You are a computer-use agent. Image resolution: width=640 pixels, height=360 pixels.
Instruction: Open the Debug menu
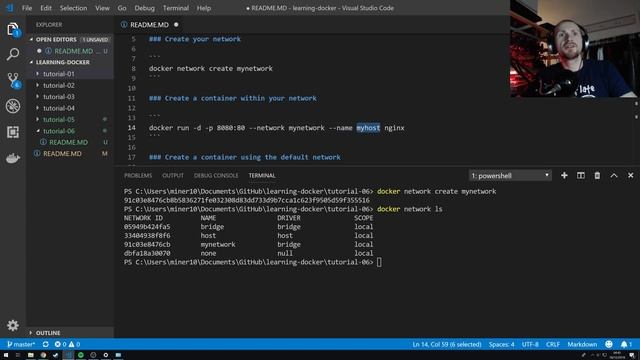pos(144,8)
